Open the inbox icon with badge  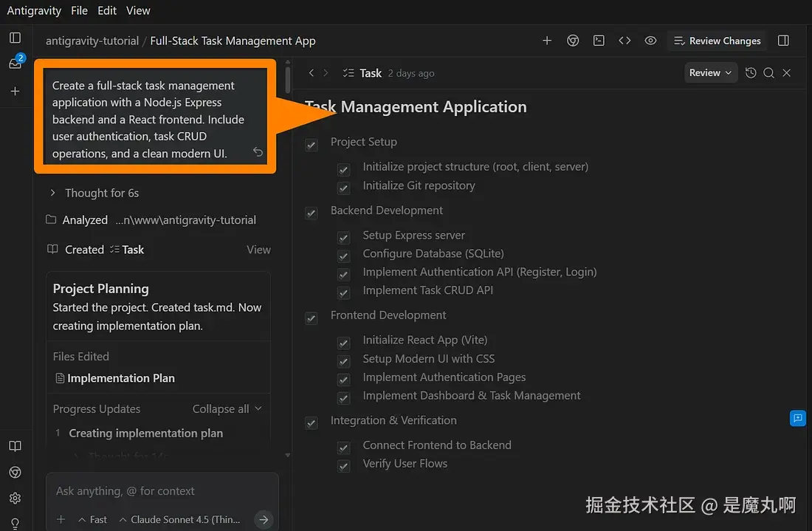point(15,64)
